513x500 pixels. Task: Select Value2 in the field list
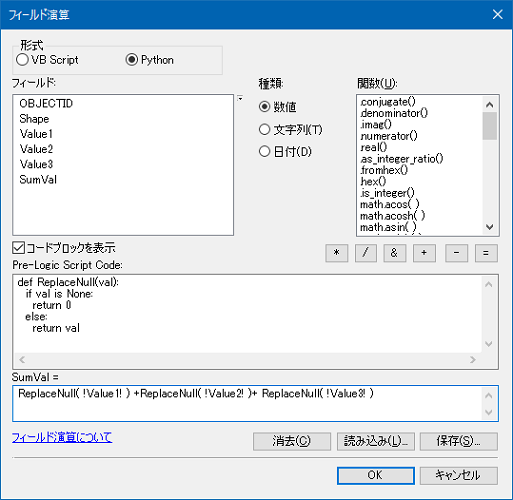[36, 149]
